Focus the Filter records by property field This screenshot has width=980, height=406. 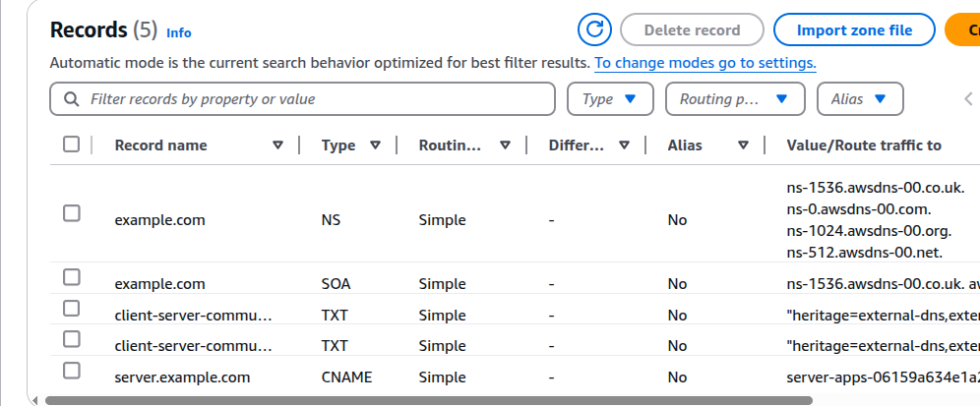[x=302, y=98]
